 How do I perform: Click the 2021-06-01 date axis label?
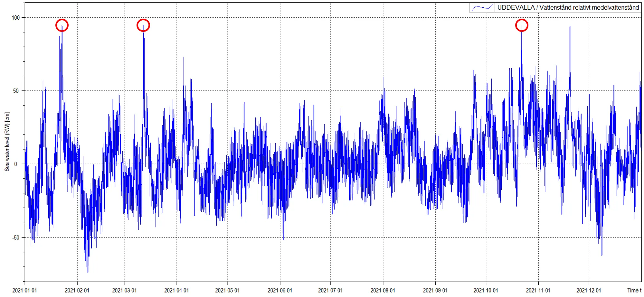(x=280, y=290)
